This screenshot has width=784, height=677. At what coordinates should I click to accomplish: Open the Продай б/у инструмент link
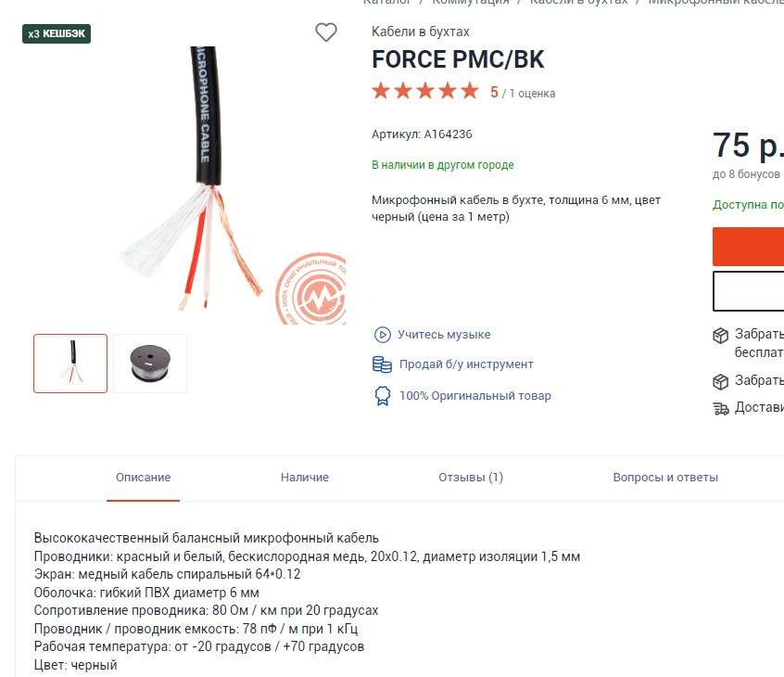click(x=466, y=364)
